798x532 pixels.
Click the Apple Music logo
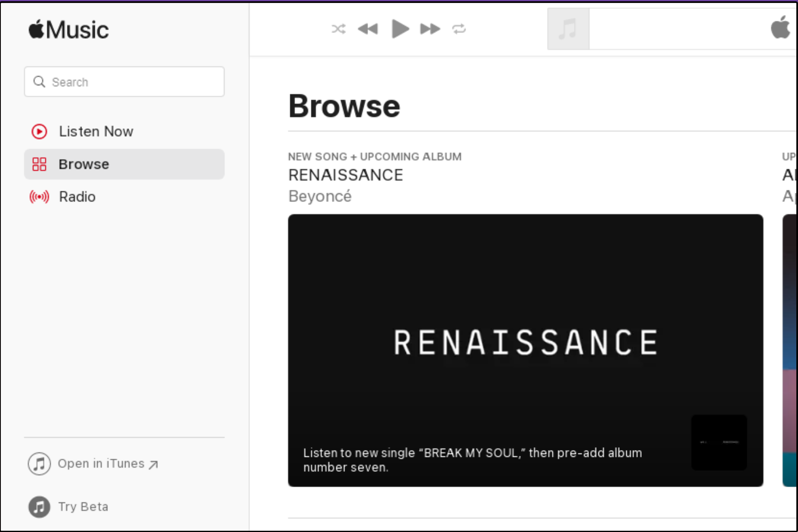[x=69, y=30]
